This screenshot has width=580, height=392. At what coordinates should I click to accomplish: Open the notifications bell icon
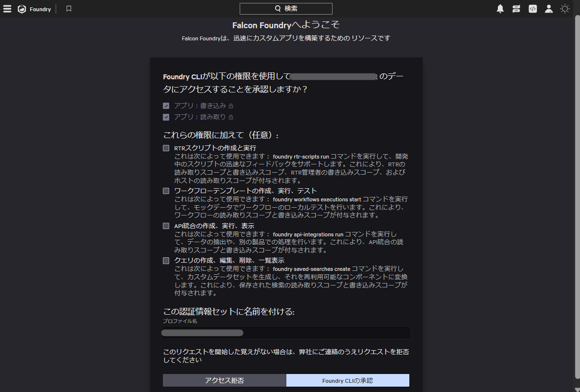click(x=500, y=8)
